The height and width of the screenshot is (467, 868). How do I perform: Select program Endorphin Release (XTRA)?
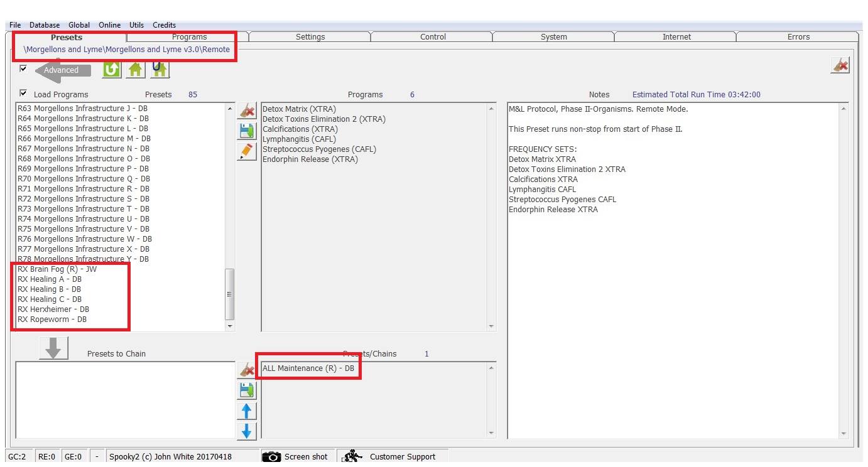310,159
